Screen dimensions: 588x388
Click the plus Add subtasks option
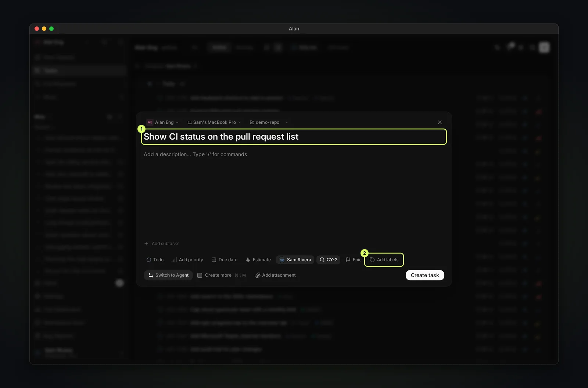162,244
